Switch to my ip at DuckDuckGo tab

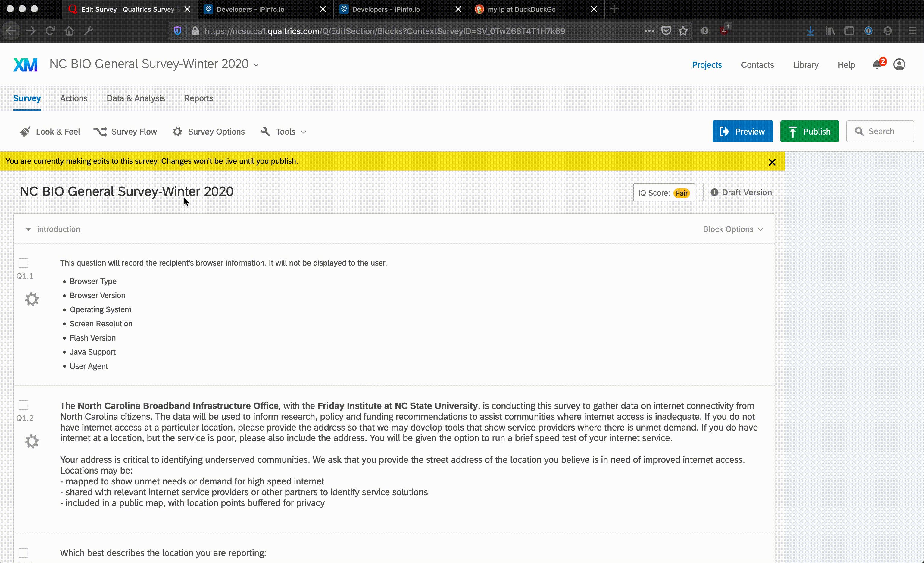point(536,9)
